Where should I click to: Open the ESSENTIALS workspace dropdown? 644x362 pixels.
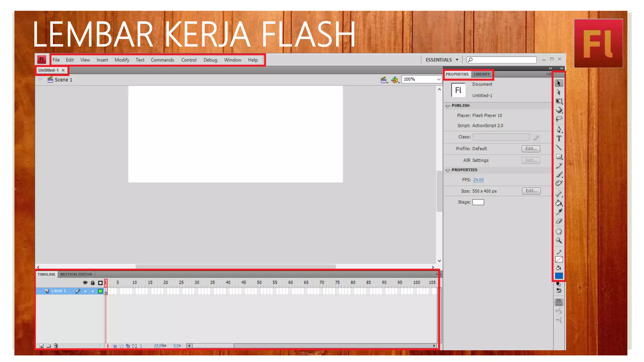(442, 60)
